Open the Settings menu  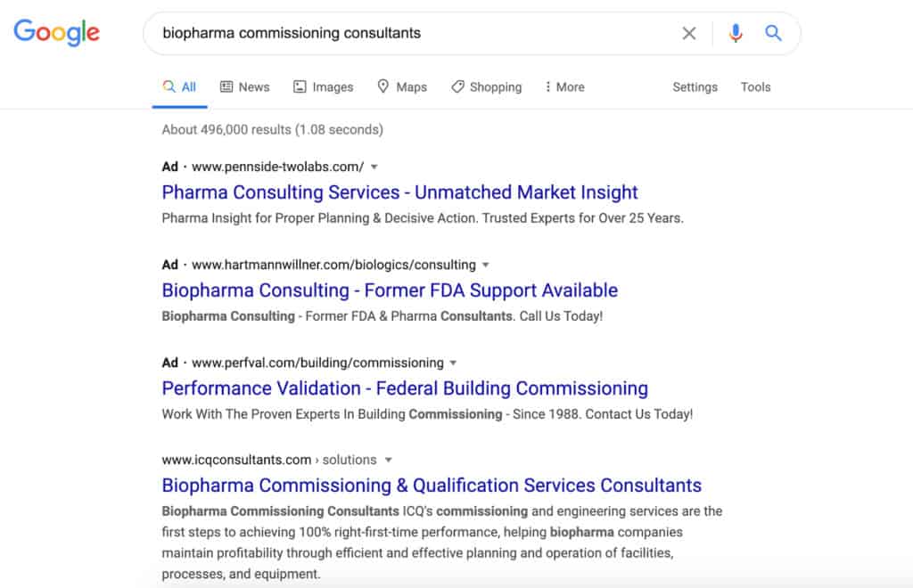pos(695,86)
